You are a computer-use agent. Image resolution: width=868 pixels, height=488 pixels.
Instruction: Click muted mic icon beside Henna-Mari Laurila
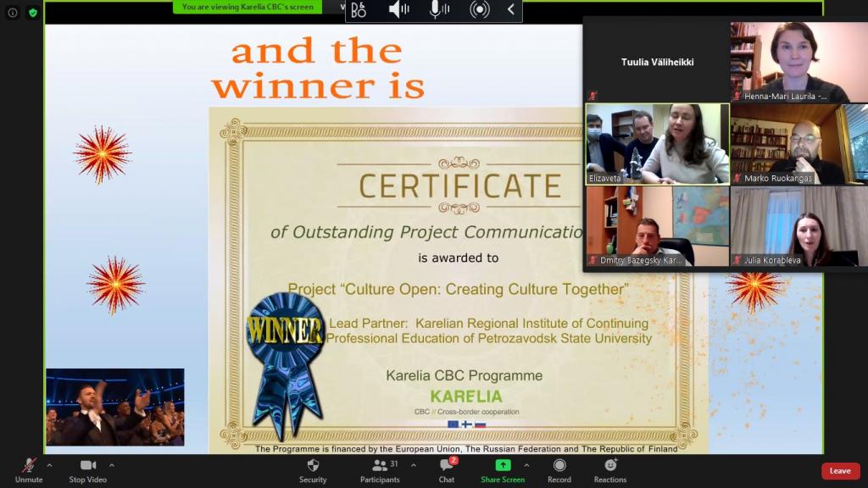coord(737,96)
